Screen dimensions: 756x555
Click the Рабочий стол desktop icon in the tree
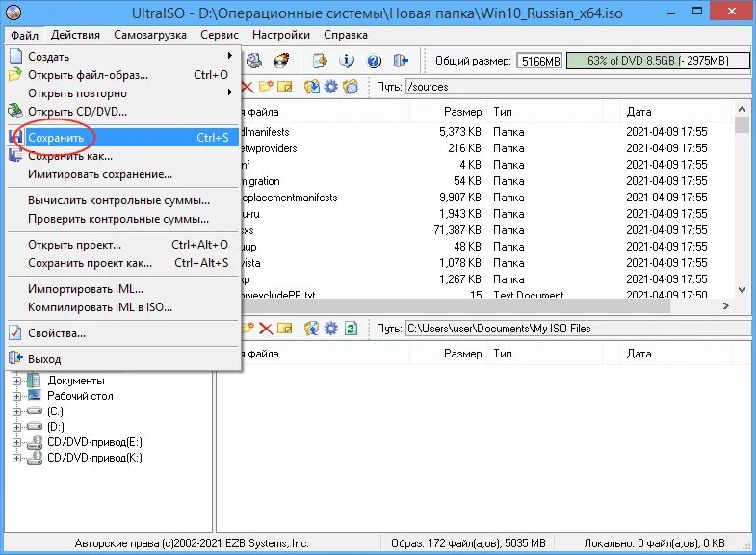(x=35, y=396)
